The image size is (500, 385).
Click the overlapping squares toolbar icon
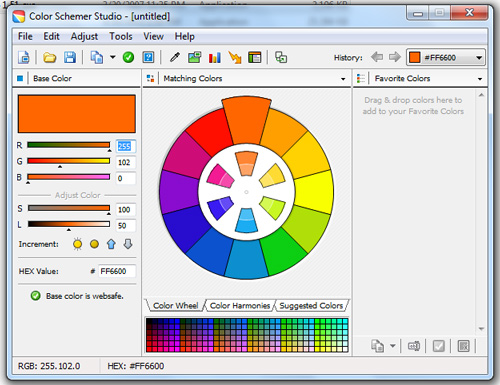(x=281, y=57)
